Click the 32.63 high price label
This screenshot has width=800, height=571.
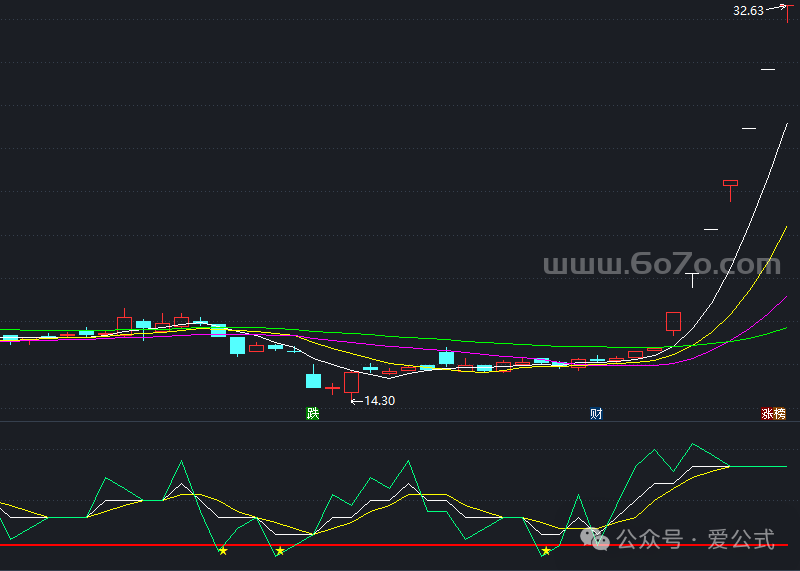[x=748, y=11]
